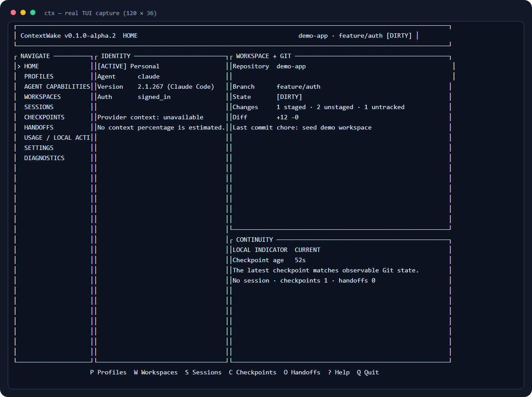Click No session · checkpoints 1 · handoffs 0
This screenshot has width=532, height=397.
coord(304,280)
